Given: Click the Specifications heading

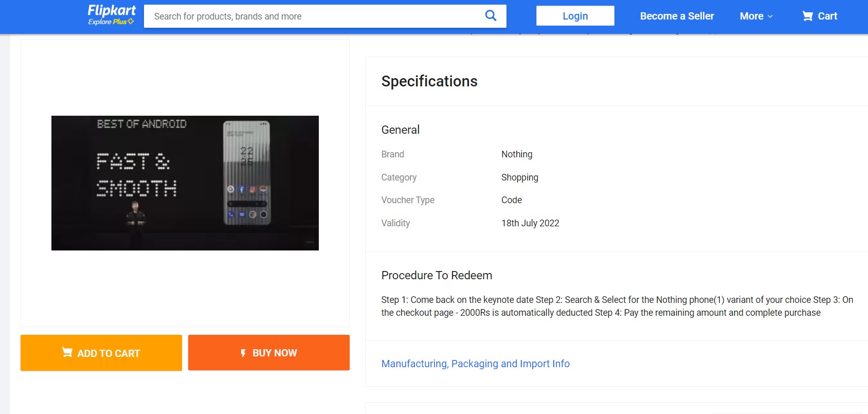Looking at the screenshot, I should coord(429,81).
